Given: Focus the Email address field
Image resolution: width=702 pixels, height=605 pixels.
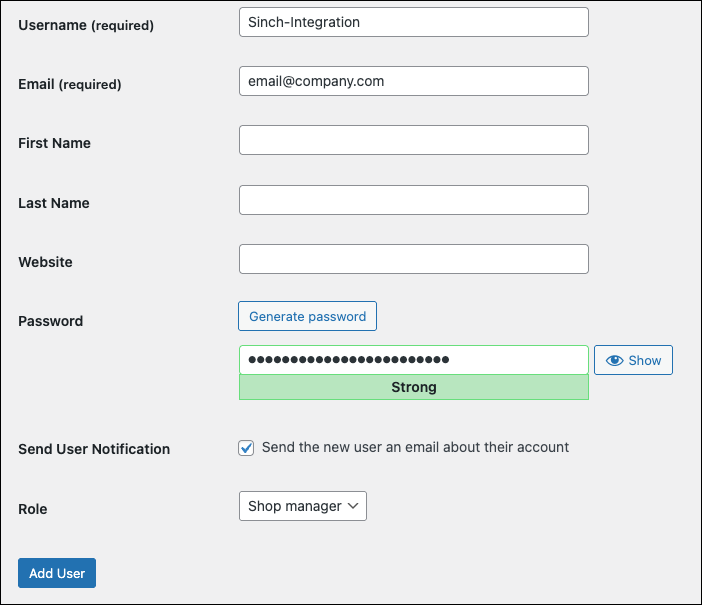Looking at the screenshot, I should coord(414,81).
